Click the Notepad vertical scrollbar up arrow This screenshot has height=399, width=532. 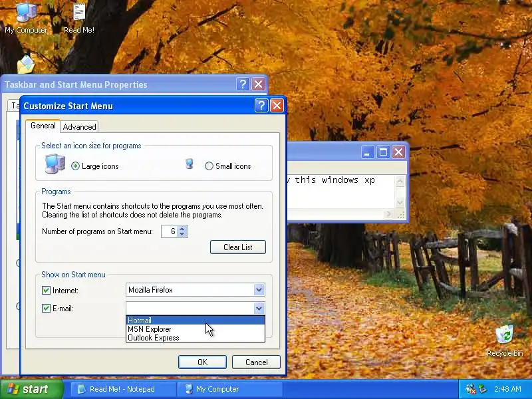400,181
